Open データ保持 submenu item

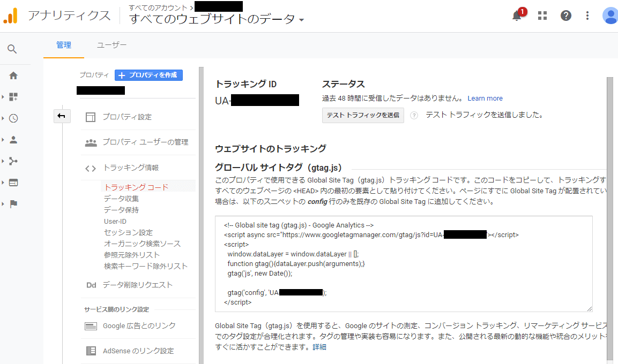point(121,210)
